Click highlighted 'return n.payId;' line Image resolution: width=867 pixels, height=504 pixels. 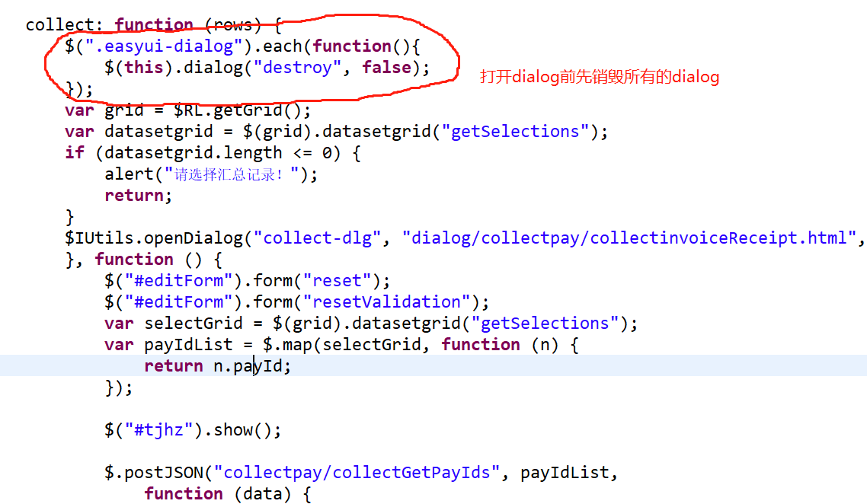click(217, 366)
